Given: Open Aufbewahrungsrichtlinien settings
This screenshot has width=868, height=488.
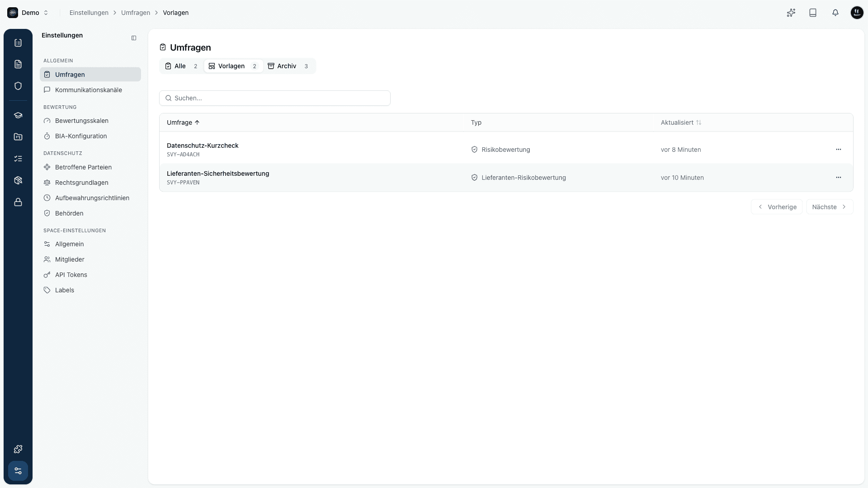Looking at the screenshot, I should pyautogui.click(x=90, y=198).
